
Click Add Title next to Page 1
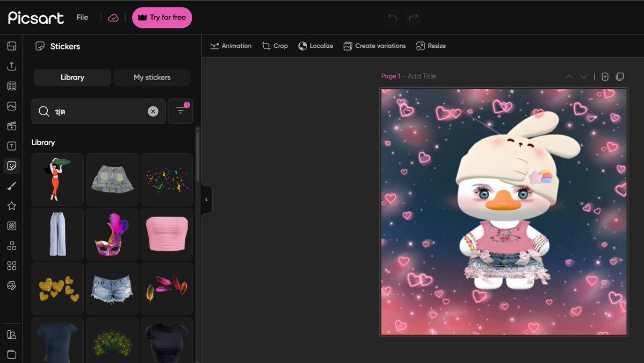[422, 76]
